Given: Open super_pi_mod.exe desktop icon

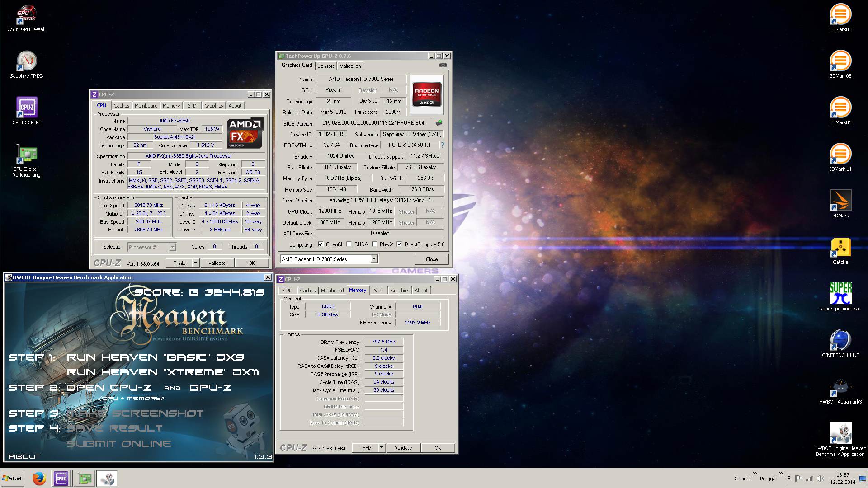Looking at the screenshot, I should 840,297.
